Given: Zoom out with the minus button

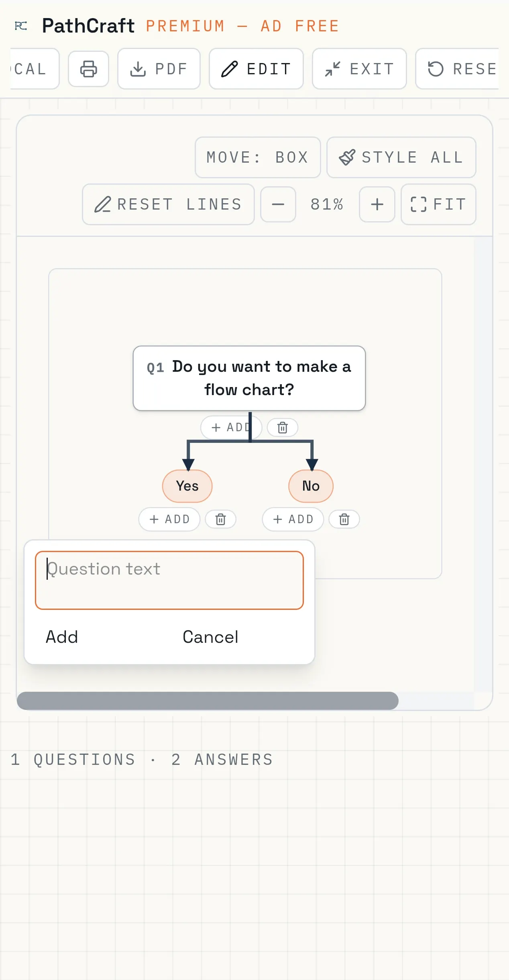Looking at the screenshot, I should click(x=278, y=204).
